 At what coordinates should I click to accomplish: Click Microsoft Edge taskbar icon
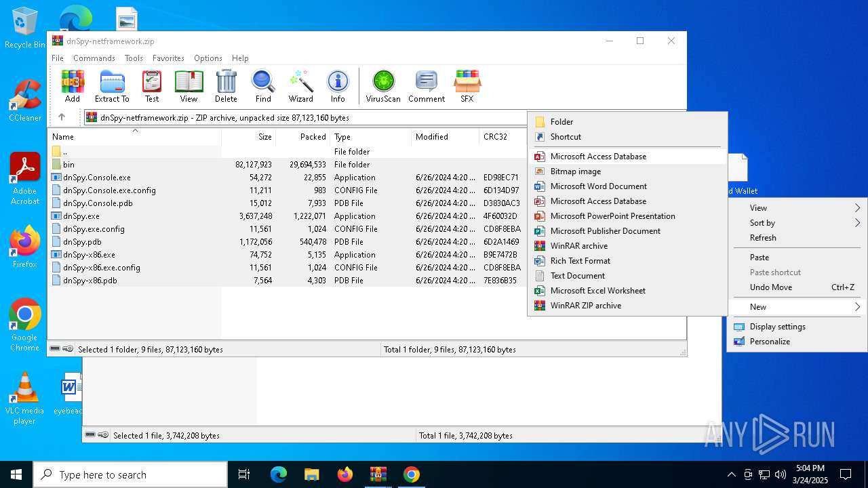pyautogui.click(x=279, y=474)
